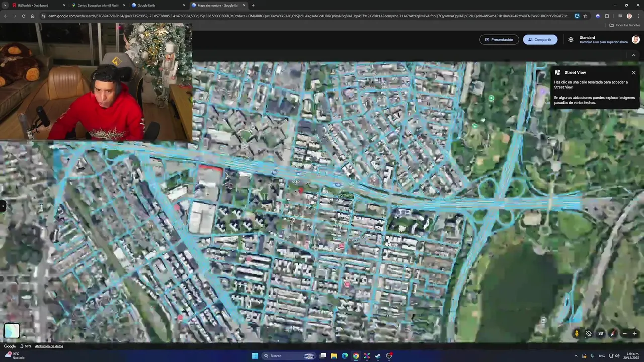Open the blue circular extension icon

(x=598, y=16)
